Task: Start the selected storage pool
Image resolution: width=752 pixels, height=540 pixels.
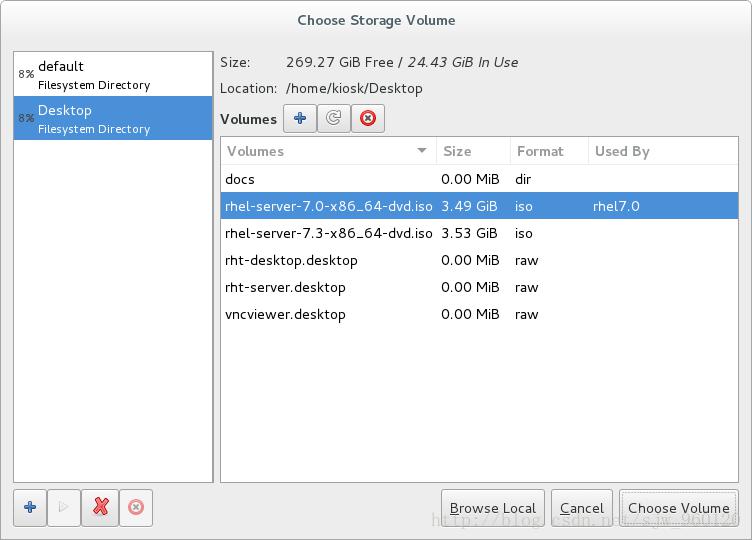Action: click(64, 507)
